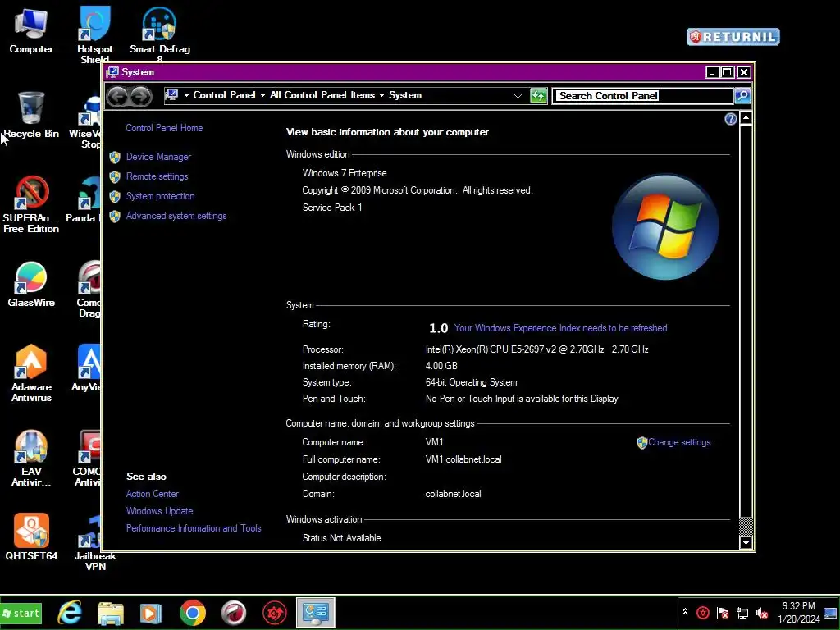Open Windows Update link
The height and width of the screenshot is (630, 840).
159,510
